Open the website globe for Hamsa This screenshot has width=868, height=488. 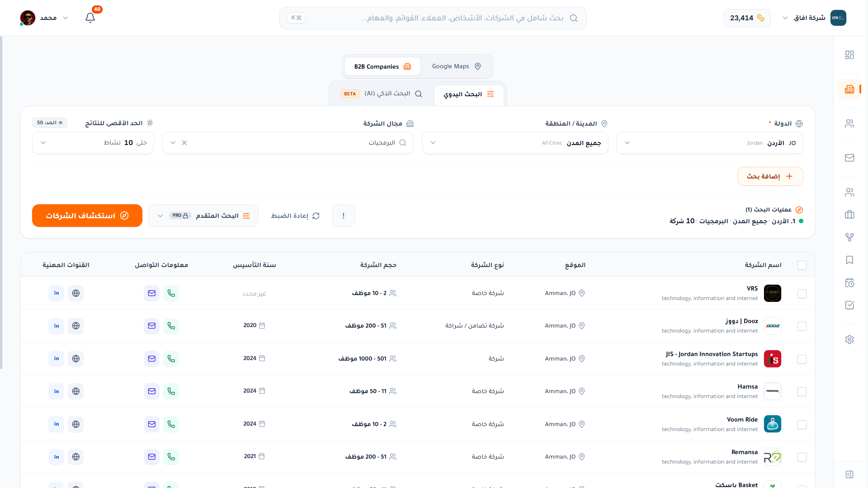coord(76,391)
